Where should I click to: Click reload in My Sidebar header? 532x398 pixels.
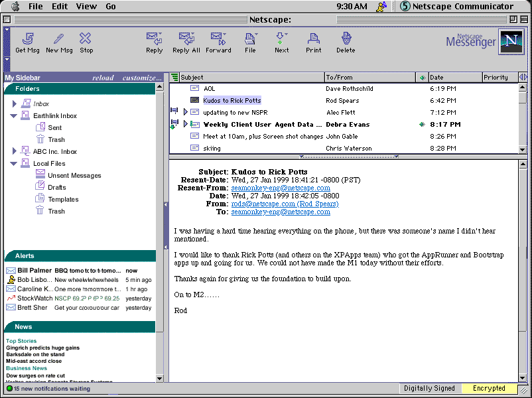tap(103, 78)
